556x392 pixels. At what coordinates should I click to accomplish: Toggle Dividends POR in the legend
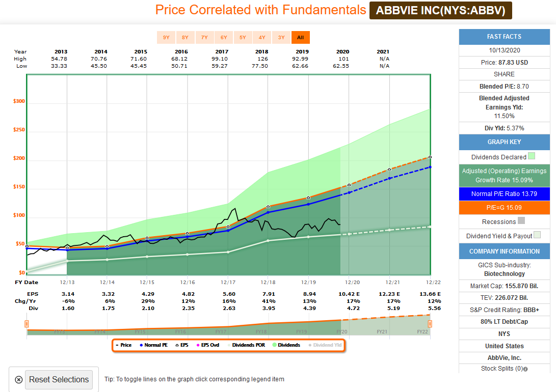click(x=246, y=345)
